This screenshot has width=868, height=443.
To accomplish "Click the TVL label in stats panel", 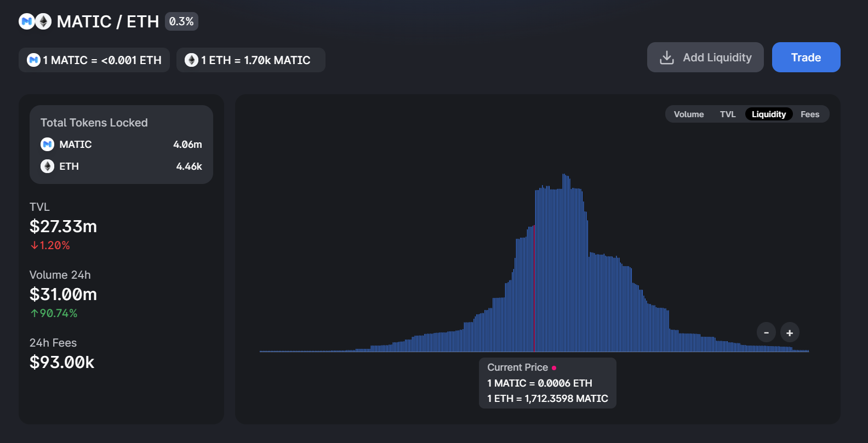I will 39,207.
